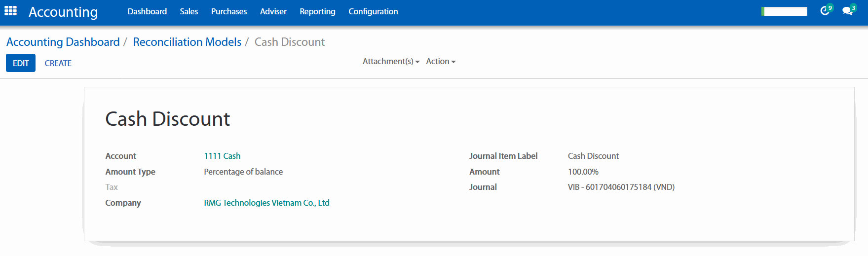
Task: Click CREATE to add new model
Action: pos(58,63)
